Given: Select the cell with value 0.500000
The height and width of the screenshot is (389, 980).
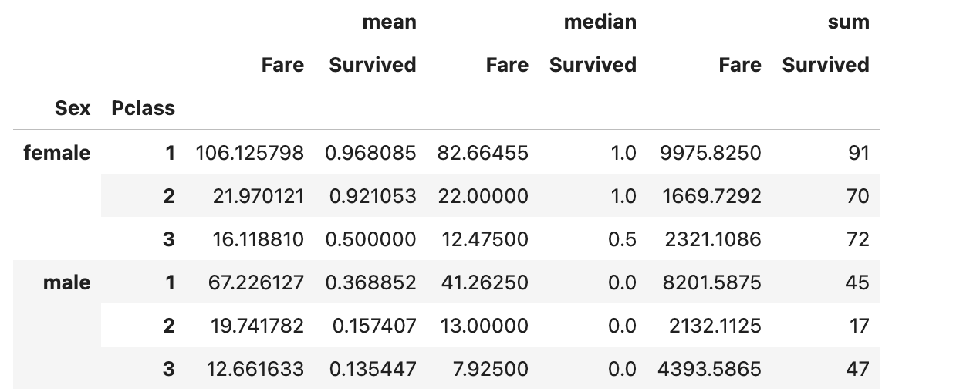Looking at the screenshot, I should 370,239.
